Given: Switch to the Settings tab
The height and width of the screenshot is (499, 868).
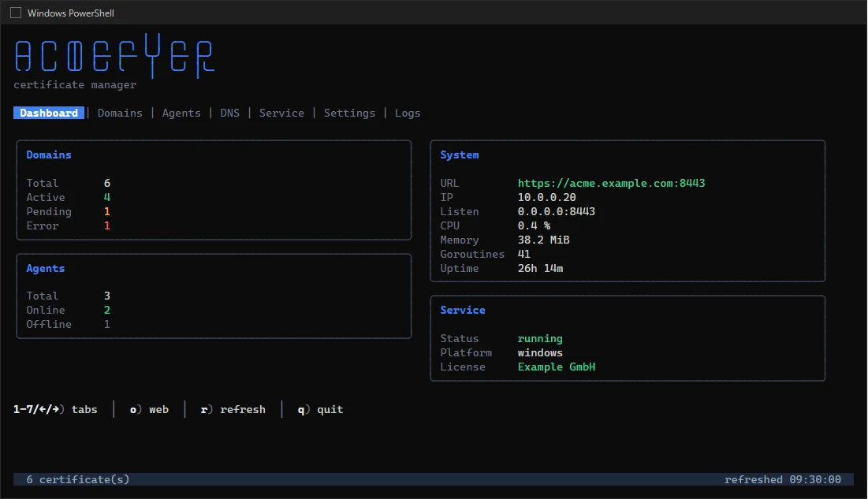Looking at the screenshot, I should click(349, 113).
